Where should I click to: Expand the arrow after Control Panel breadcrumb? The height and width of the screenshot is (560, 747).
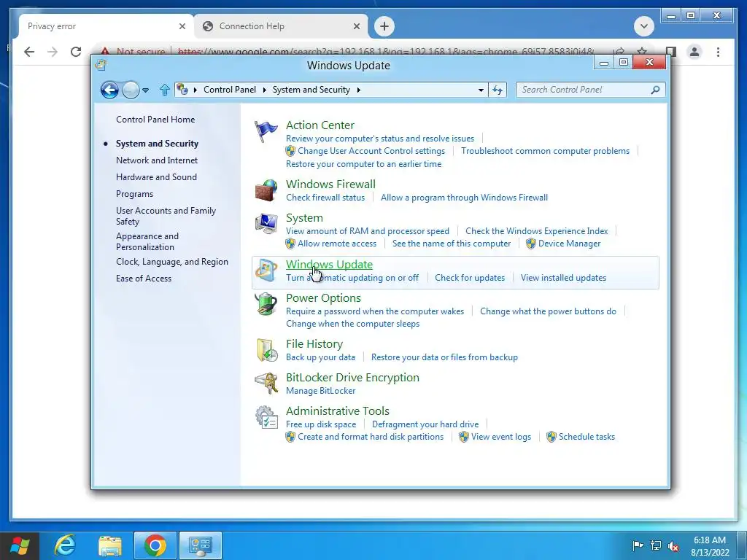tap(264, 90)
